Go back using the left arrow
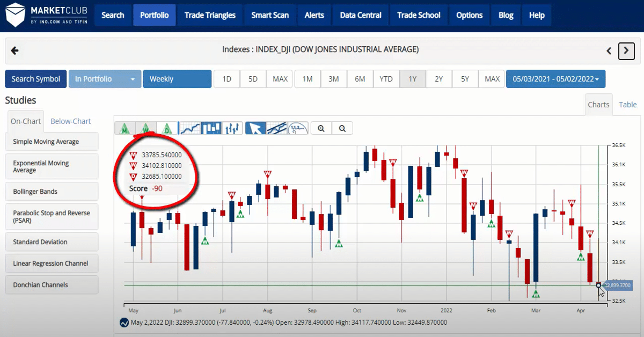Image resolution: width=644 pixels, height=337 pixels. point(15,50)
